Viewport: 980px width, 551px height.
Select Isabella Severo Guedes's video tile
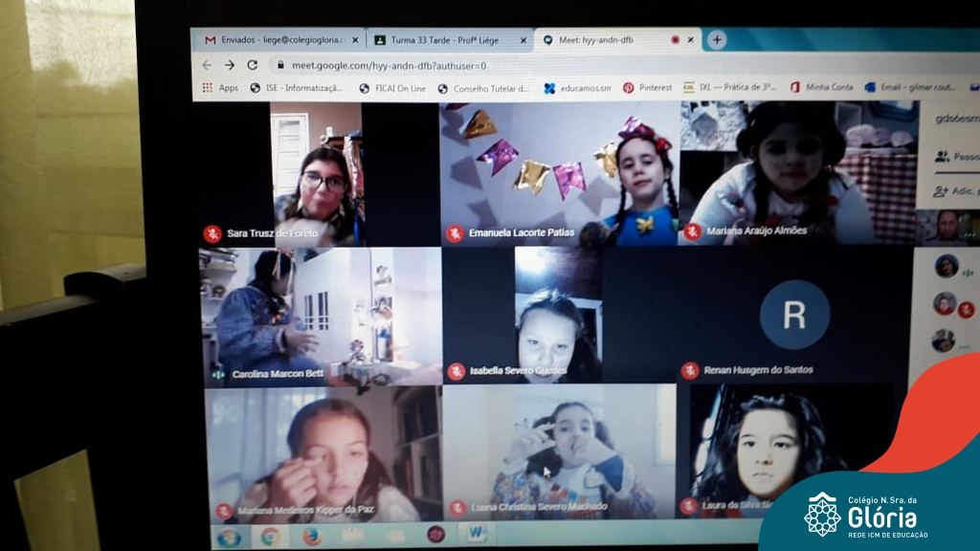click(x=559, y=314)
